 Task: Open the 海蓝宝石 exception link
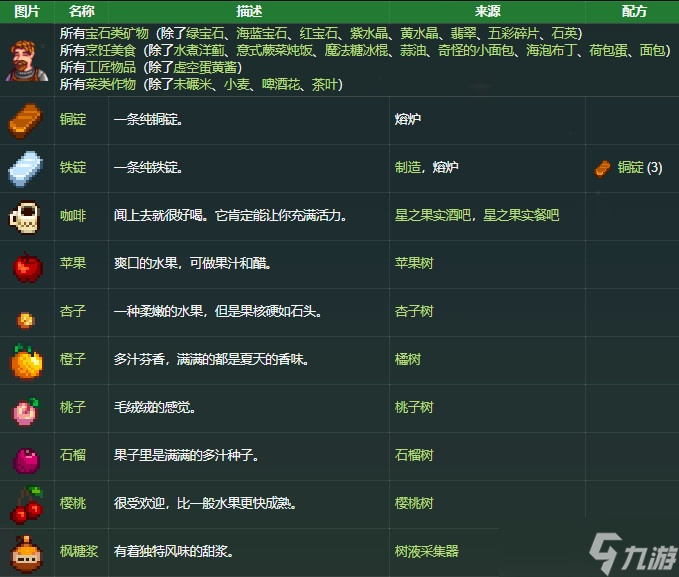262,33
